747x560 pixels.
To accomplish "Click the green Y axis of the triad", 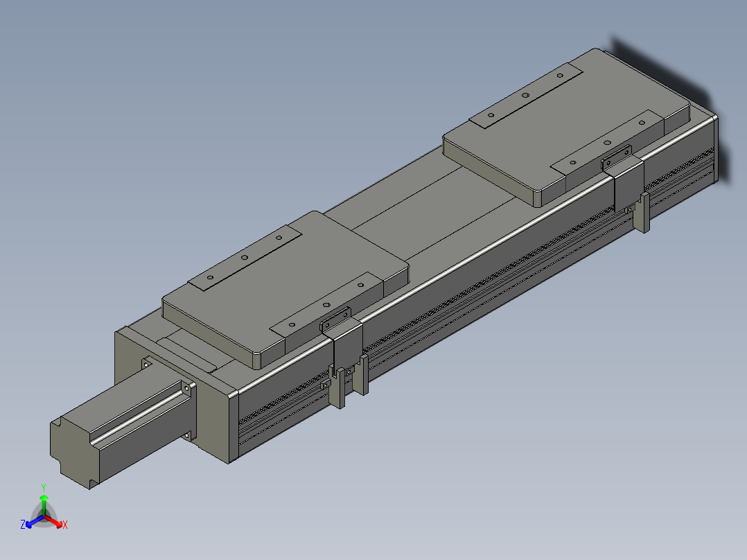I will pyautogui.click(x=44, y=500).
